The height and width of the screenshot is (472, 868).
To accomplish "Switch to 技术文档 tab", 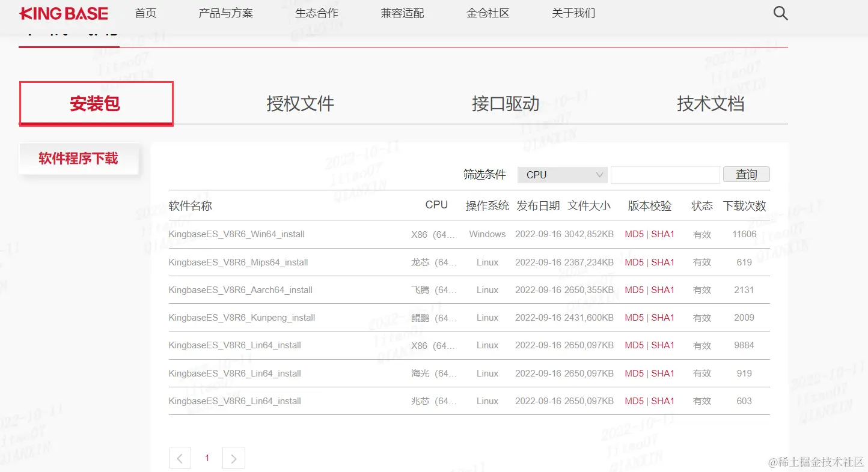I will [x=711, y=104].
